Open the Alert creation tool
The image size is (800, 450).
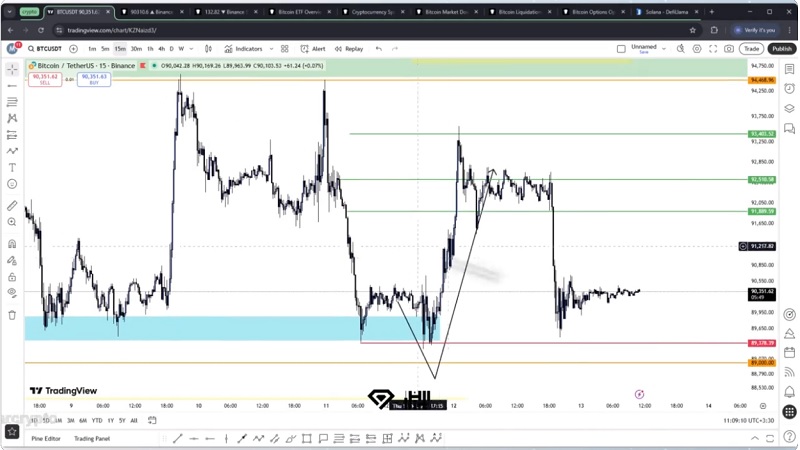(314, 48)
